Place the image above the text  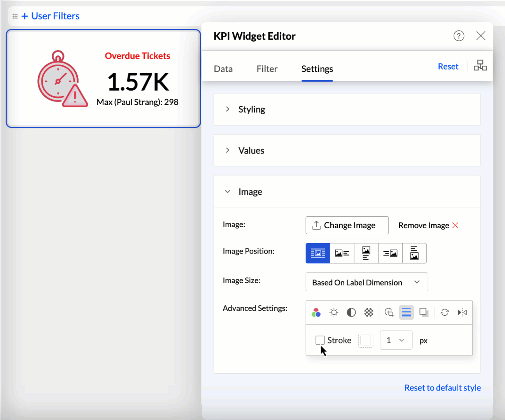tap(366, 253)
